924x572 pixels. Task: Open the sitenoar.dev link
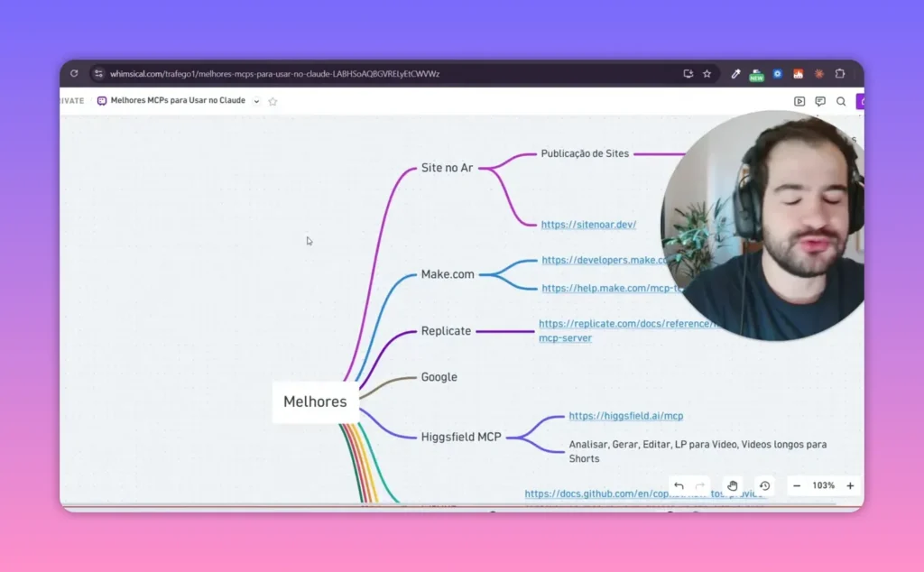click(x=588, y=225)
